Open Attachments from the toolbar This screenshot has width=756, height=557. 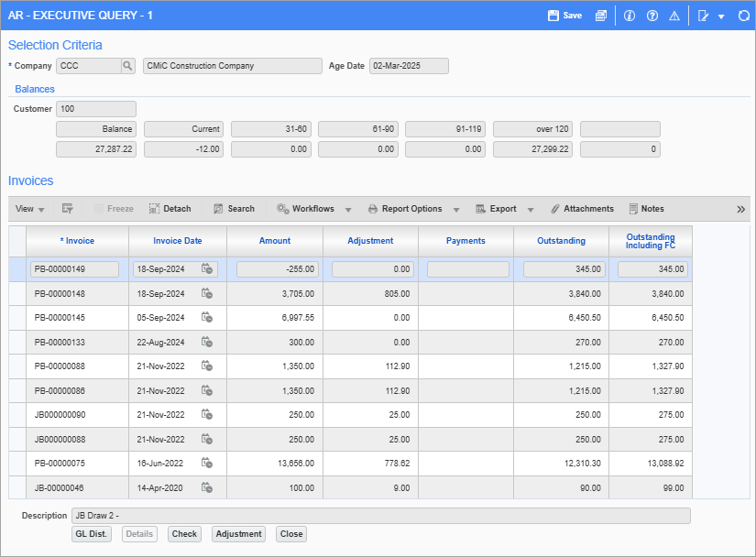tap(583, 209)
